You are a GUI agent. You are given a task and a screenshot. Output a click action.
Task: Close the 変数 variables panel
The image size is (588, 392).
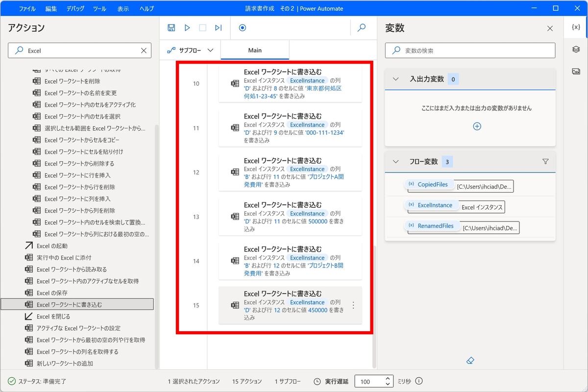pyautogui.click(x=550, y=28)
